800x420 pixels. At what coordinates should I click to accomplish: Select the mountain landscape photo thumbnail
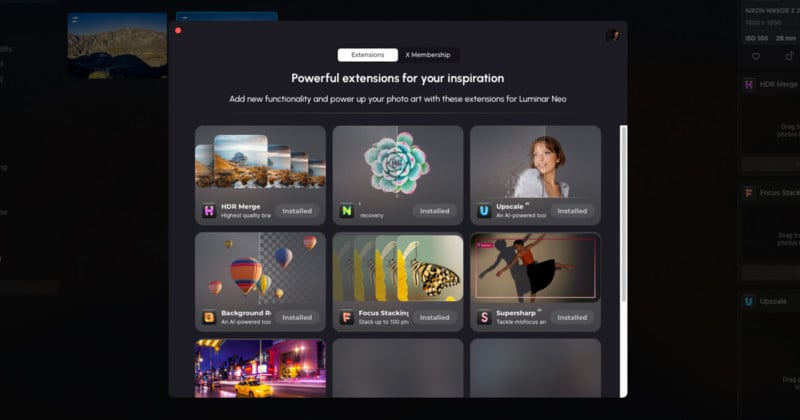click(x=117, y=46)
